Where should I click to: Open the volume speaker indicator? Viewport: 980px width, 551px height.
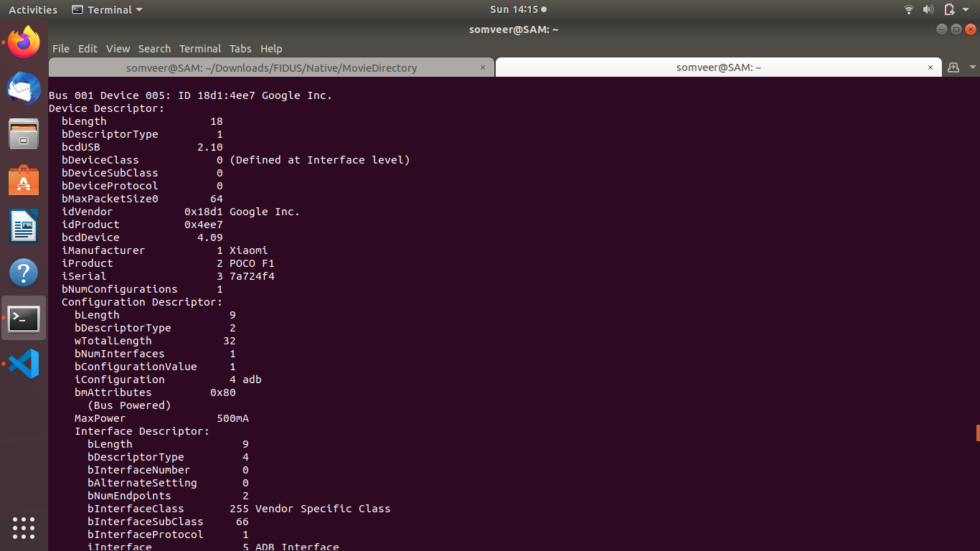click(x=928, y=10)
